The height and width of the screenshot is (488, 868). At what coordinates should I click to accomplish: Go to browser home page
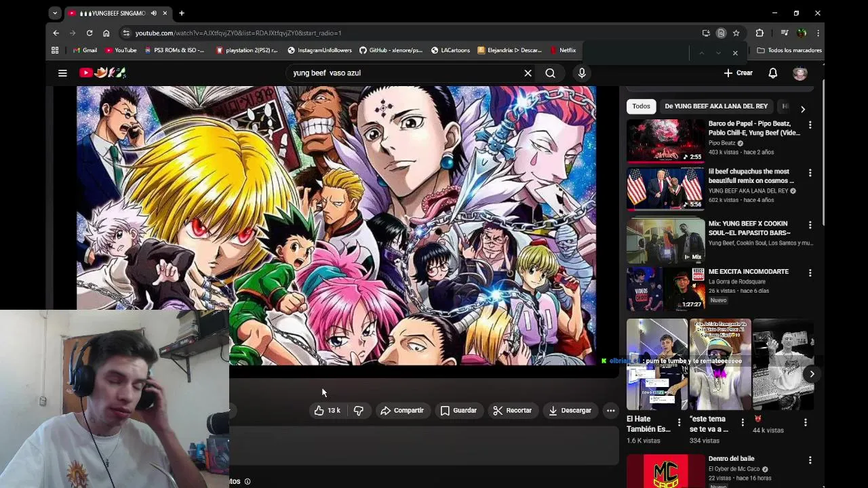pyautogui.click(x=106, y=33)
